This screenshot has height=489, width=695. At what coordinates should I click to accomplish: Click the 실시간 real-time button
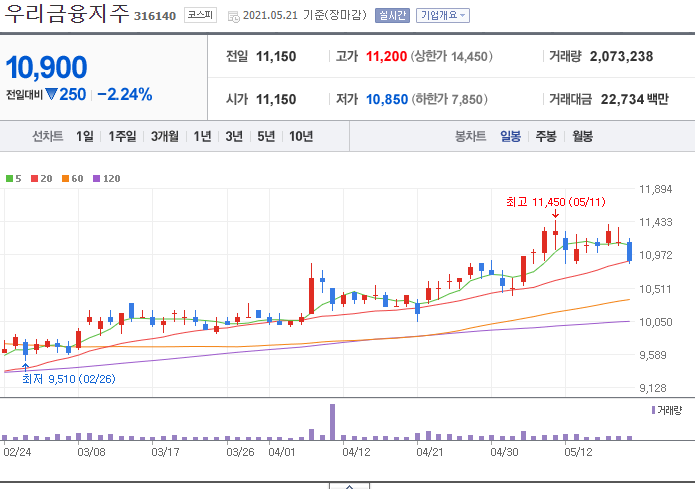tap(392, 16)
